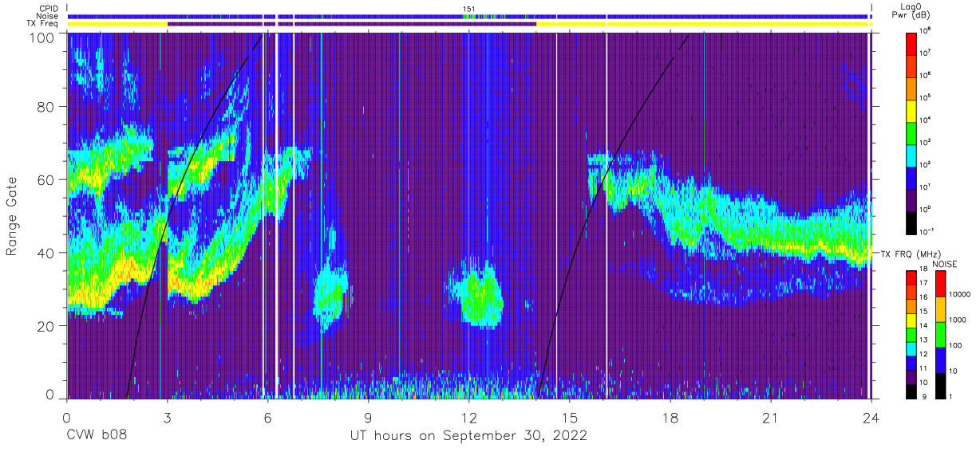Select the green band of the NOISE legend
980x452 pixels.
pos(940,334)
